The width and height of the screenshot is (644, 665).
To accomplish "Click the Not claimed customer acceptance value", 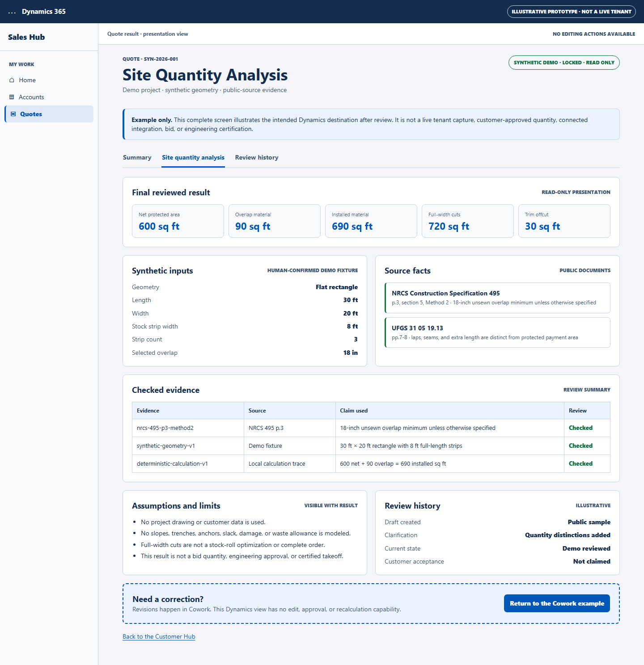I will click(x=592, y=561).
